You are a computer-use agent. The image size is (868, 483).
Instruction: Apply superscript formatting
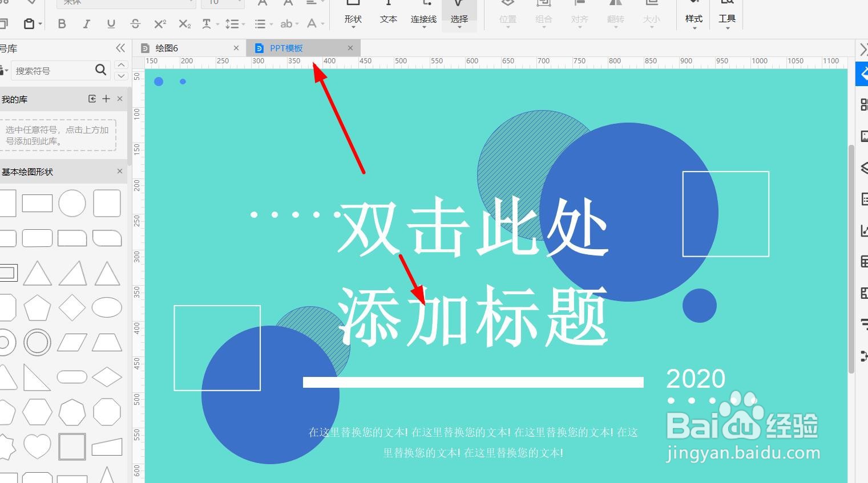pos(160,23)
